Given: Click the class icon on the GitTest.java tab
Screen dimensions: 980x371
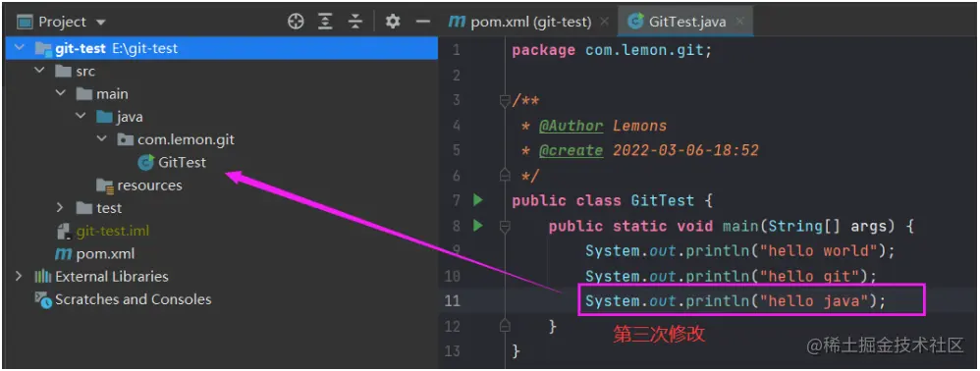Looking at the screenshot, I should click(x=635, y=22).
